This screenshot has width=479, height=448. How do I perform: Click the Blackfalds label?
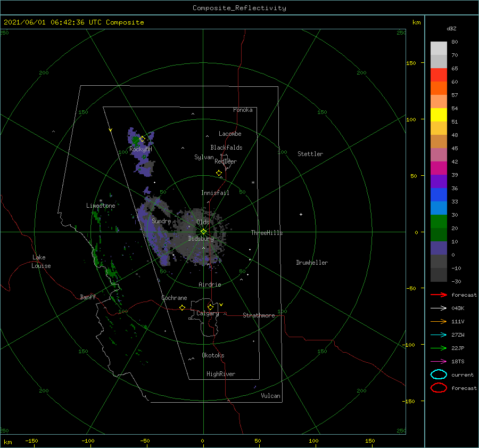[x=226, y=148]
